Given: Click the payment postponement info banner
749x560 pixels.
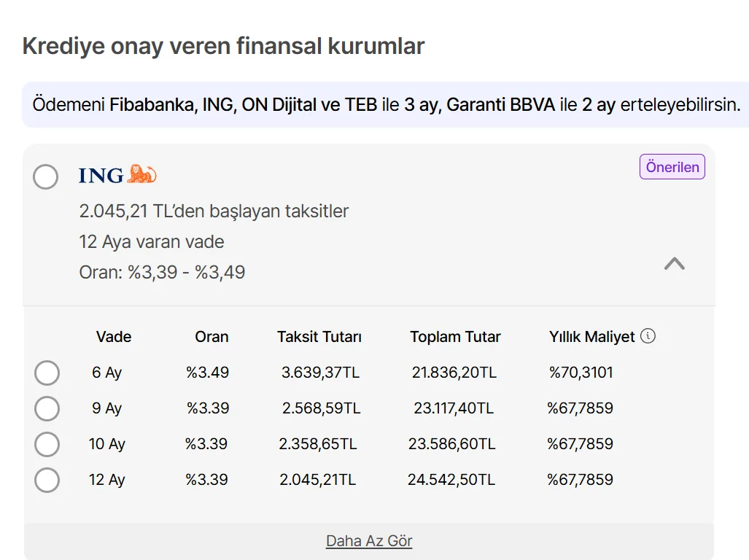Looking at the screenshot, I should click(385, 104).
